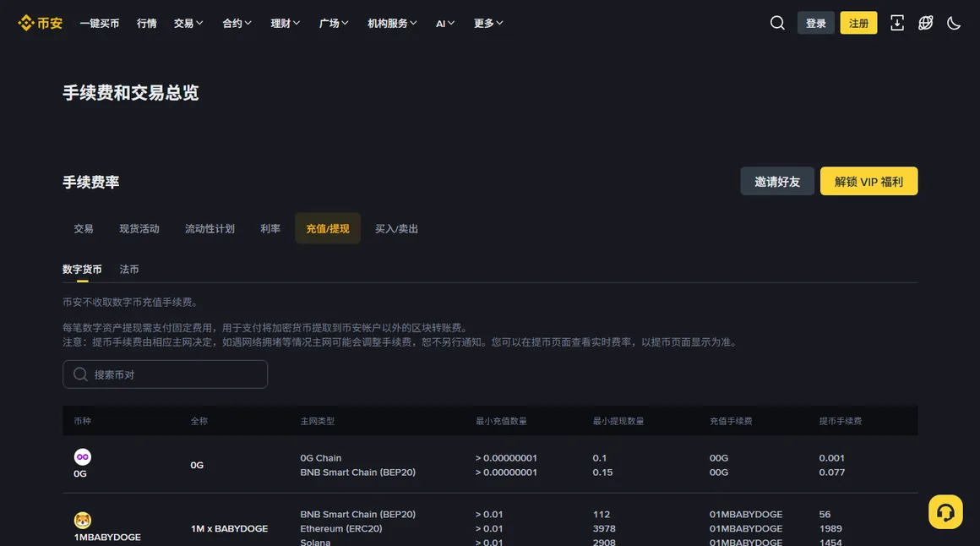The width and height of the screenshot is (980, 546).
Task: Open 行情 in the top navigation
Action: click(146, 23)
